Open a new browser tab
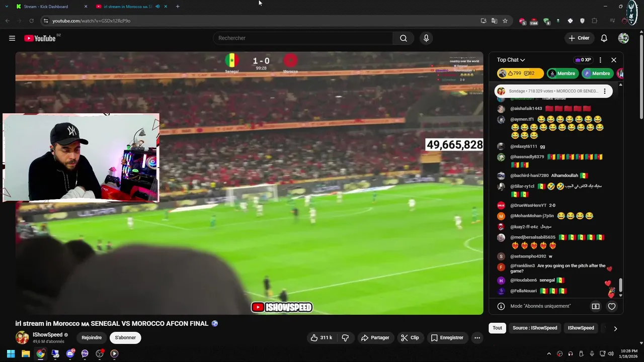Viewport: 644px width, 362px height. point(178,7)
